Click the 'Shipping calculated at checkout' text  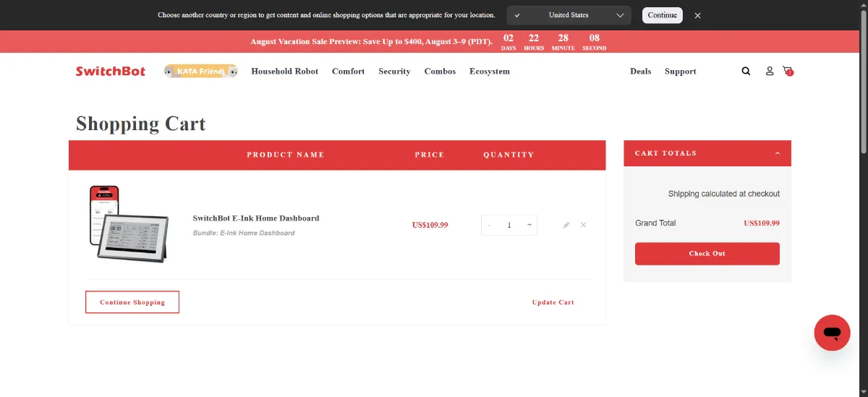[x=724, y=194]
